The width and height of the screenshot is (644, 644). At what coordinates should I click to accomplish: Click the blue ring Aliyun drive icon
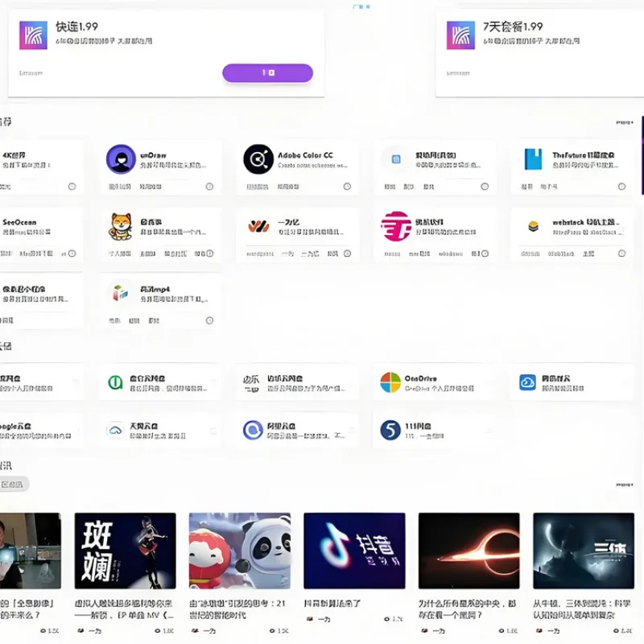click(253, 430)
